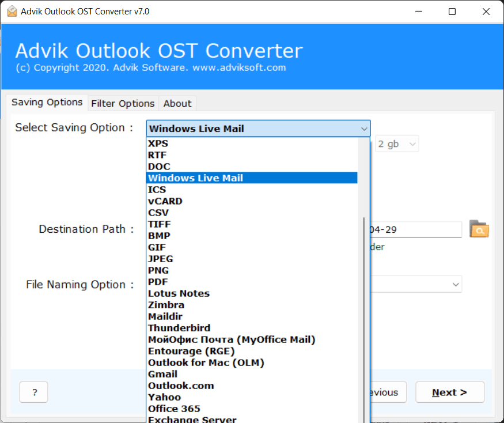
Task: Select JPEG saving option
Action: point(252,259)
